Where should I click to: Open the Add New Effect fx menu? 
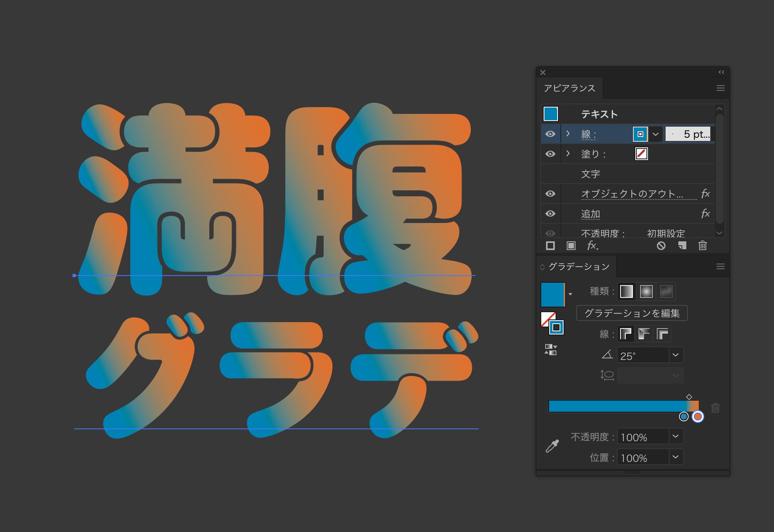tap(592, 246)
